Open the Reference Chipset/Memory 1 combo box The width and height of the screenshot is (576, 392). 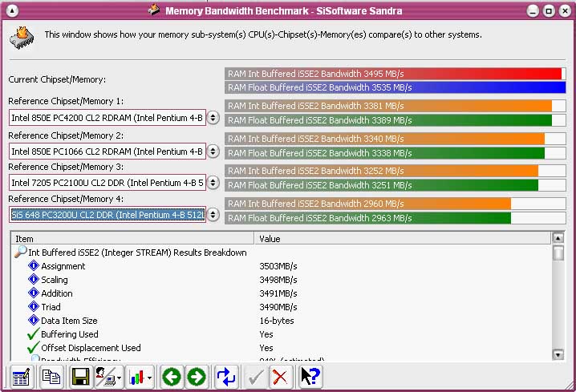pyautogui.click(x=107, y=118)
